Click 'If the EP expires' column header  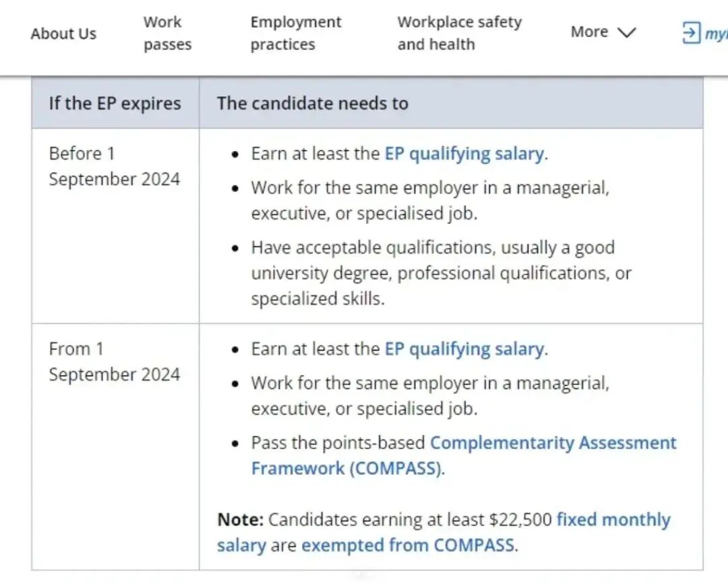(x=115, y=103)
